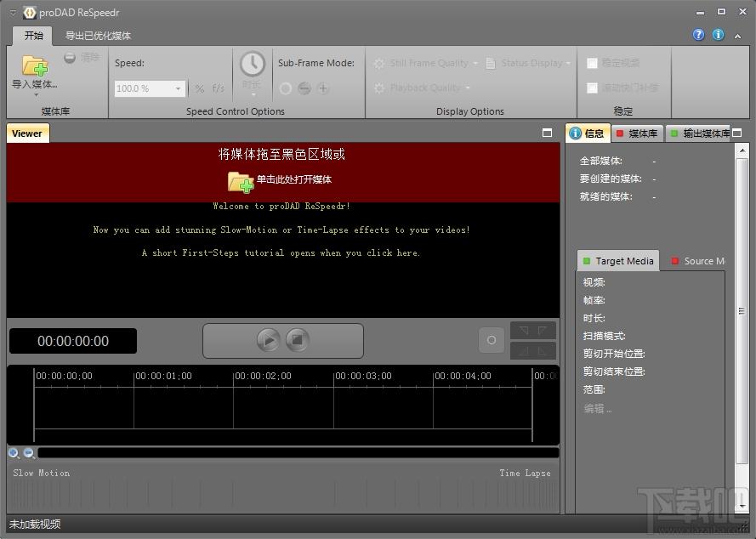Select the circle Sub-Frame Mode option
The width and height of the screenshot is (756, 539).
(x=286, y=88)
